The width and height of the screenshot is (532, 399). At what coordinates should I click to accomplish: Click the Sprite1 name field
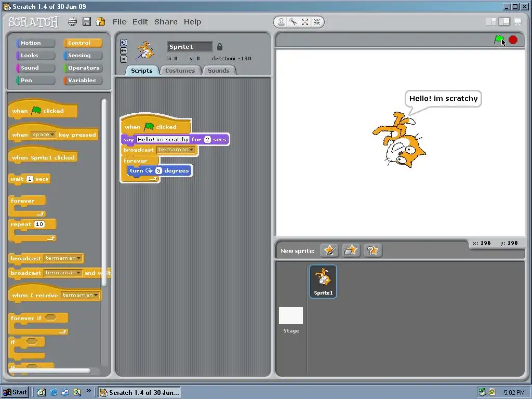[190, 47]
